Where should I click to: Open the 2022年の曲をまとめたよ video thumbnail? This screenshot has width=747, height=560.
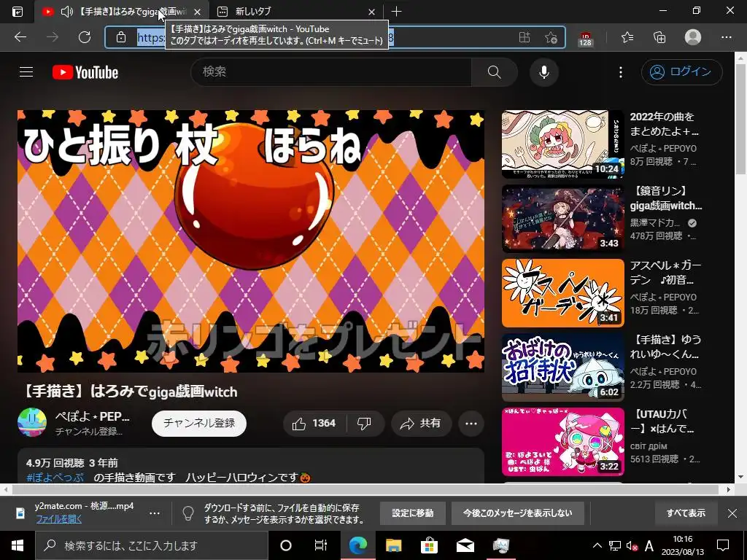click(x=562, y=144)
